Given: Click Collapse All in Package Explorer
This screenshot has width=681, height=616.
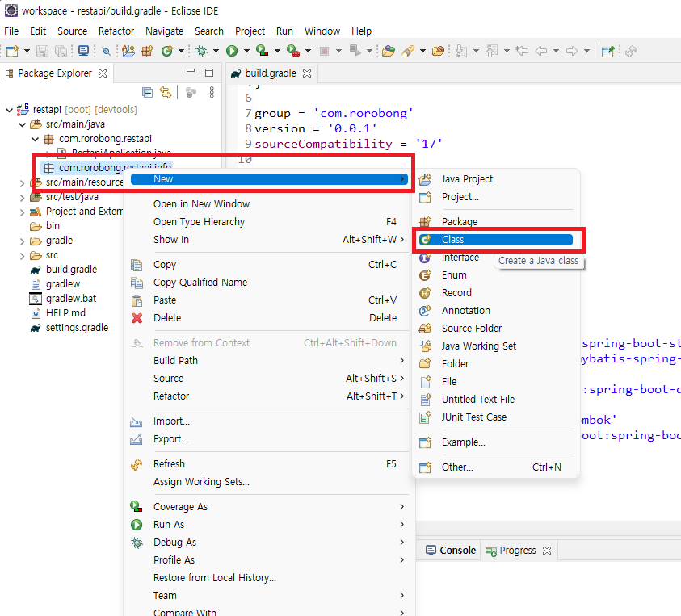Looking at the screenshot, I should click(147, 93).
